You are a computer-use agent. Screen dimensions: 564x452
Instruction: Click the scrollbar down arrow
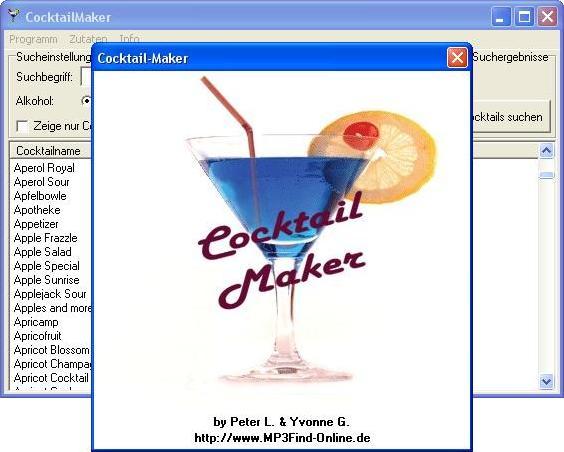546,381
